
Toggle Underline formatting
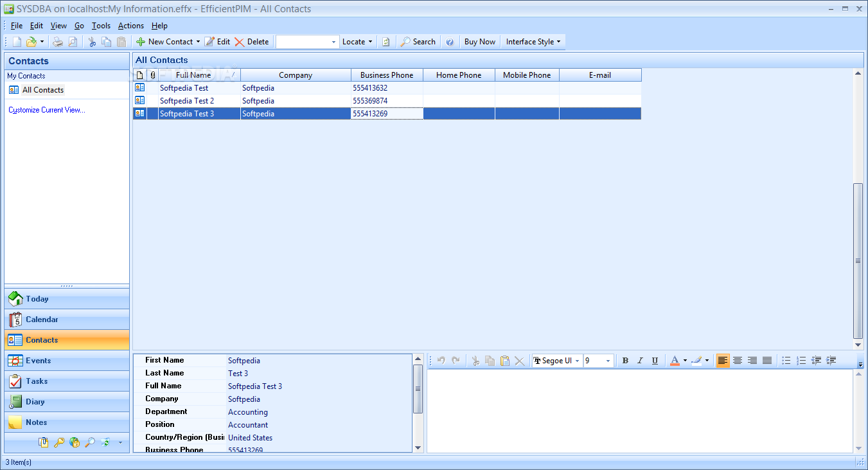point(655,361)
